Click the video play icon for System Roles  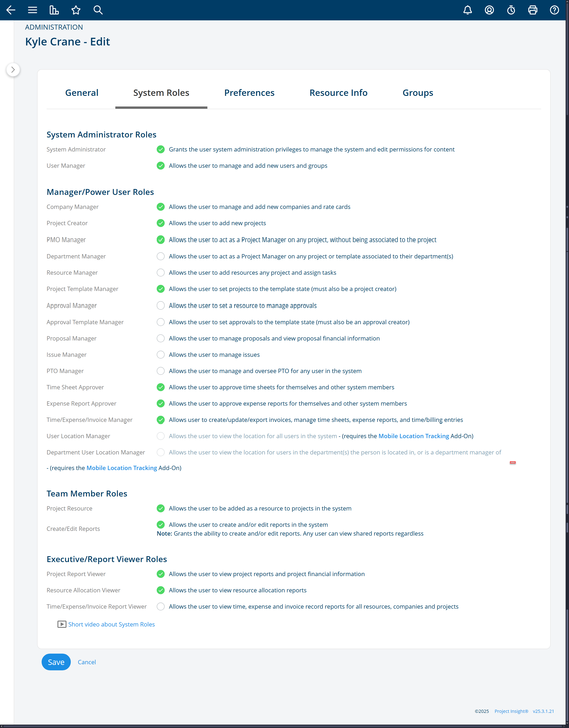pyautogui.click(x=62, y=624)
